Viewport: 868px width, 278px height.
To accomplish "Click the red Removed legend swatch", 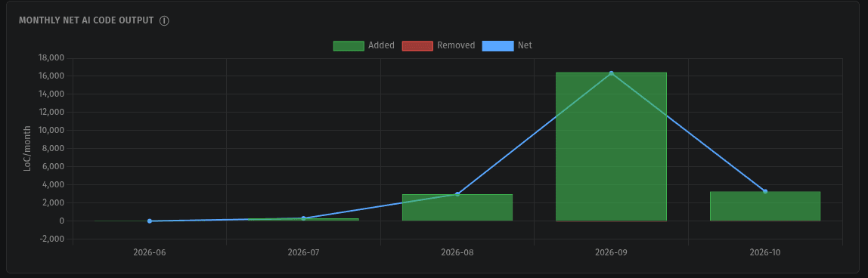I will click(x=417, y=46).
